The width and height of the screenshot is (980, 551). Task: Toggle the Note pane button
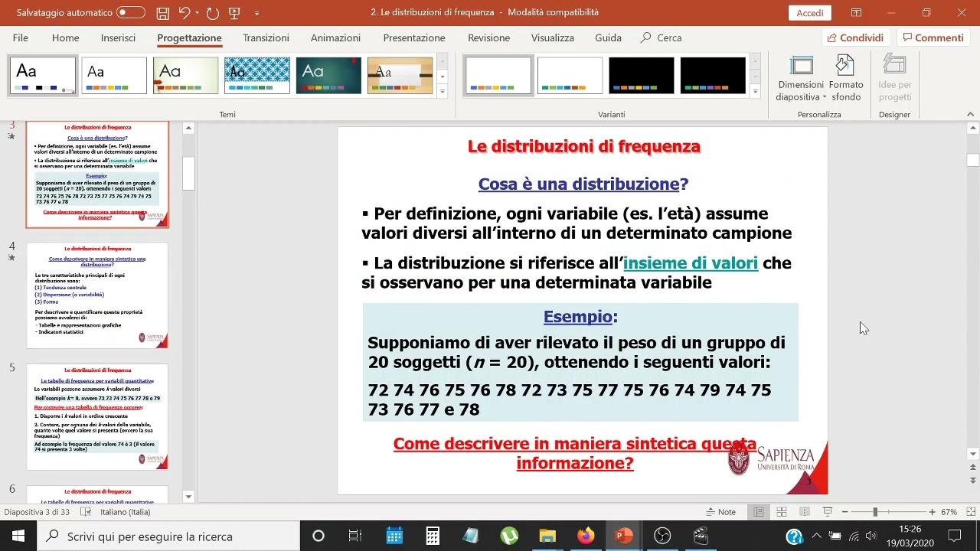[x=721, y=512]
